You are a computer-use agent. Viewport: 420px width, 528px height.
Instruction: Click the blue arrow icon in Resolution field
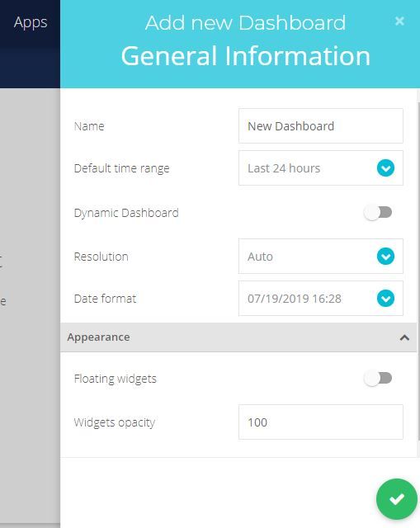point(385,257)
